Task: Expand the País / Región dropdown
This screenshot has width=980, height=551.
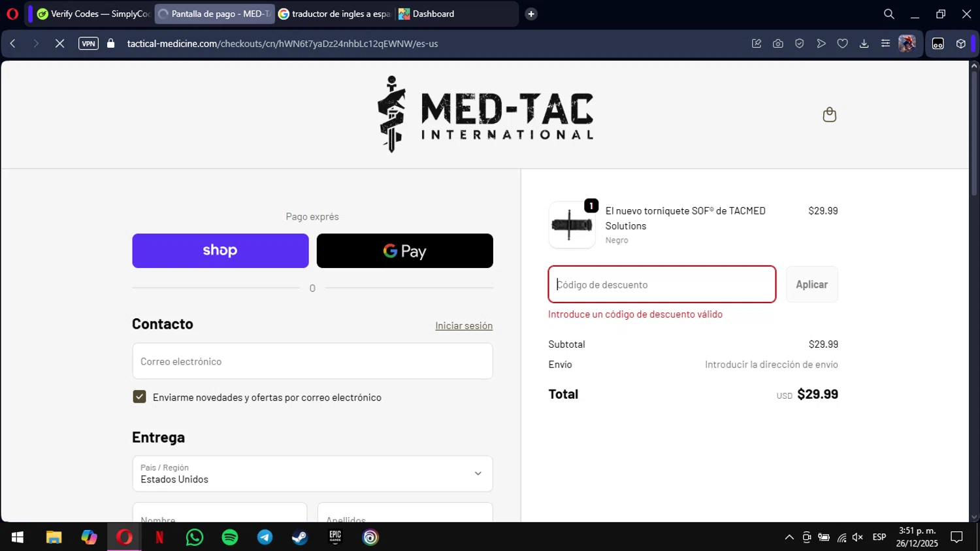Action: click(312, 474)
